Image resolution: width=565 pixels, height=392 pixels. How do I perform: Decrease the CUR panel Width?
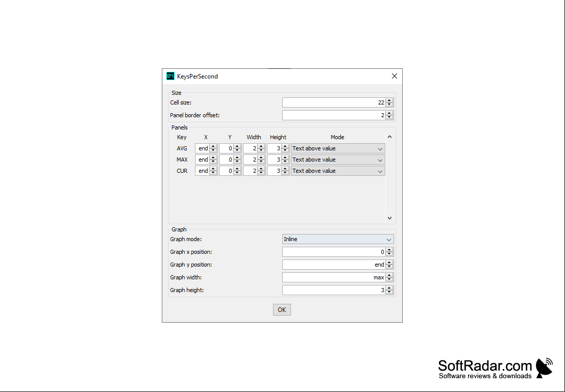(x=261, y=173)
